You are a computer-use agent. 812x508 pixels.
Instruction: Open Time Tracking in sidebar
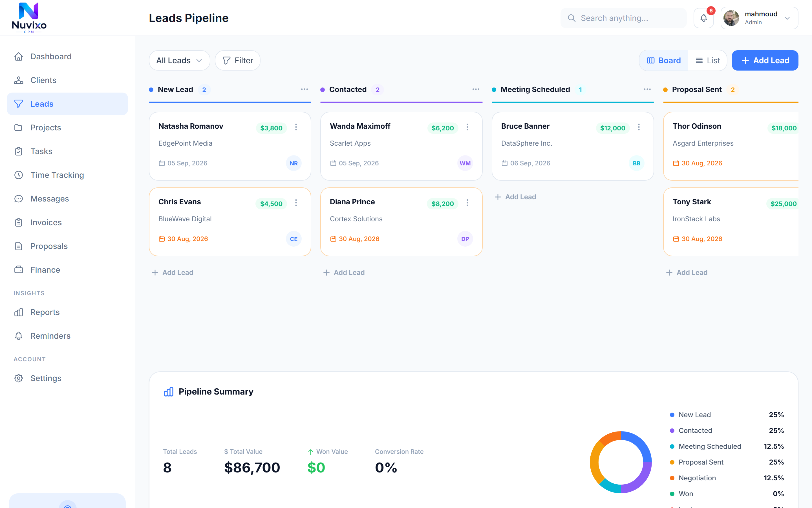coord(67,175)
